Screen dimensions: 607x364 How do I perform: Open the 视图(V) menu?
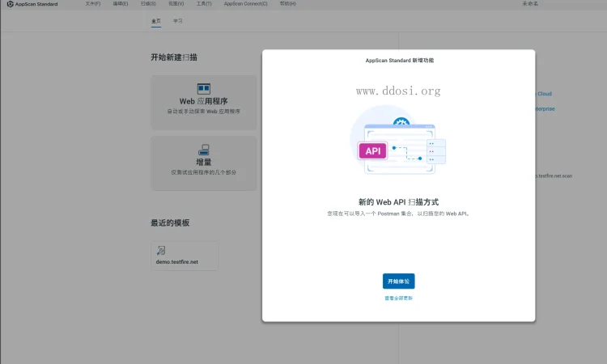[x=176, y=3]
